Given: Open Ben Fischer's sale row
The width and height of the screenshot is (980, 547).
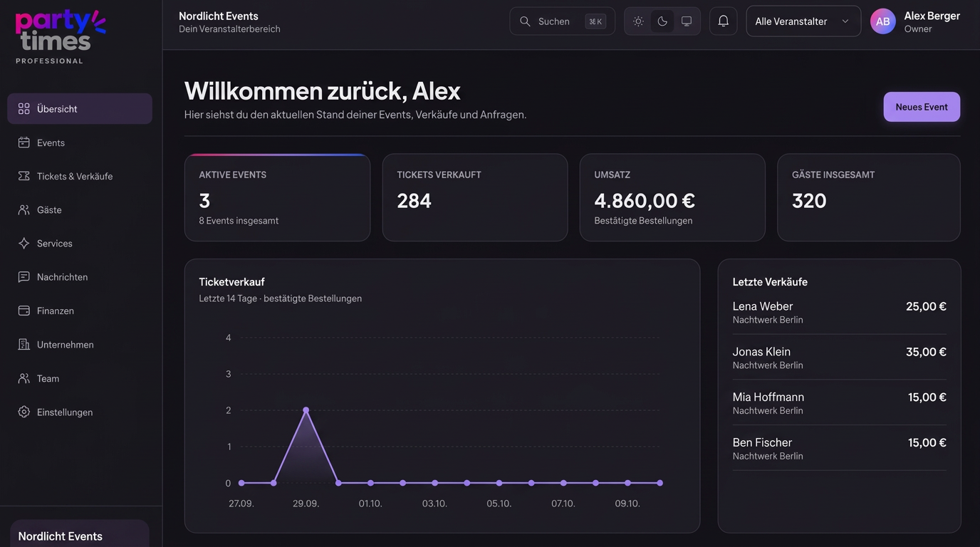Looking at the screenshot, I should click(839, 449).
